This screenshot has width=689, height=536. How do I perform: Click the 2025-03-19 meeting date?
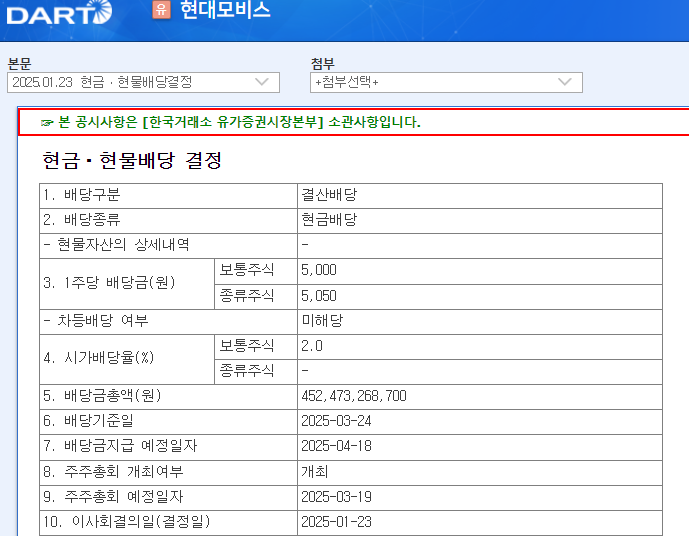pos(336,496)
